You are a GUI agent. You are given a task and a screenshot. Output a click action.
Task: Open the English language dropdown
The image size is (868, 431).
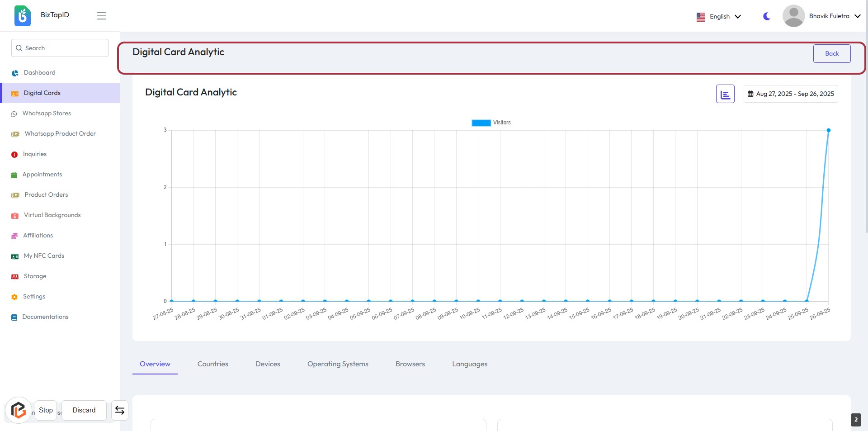[x=719, y=17]
